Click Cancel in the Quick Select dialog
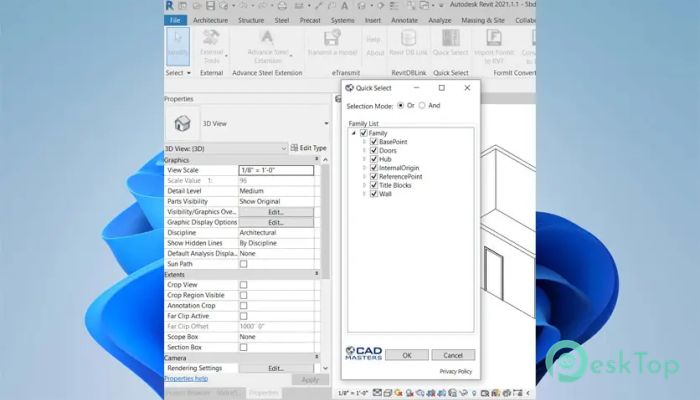 click(x=453, y=355)
